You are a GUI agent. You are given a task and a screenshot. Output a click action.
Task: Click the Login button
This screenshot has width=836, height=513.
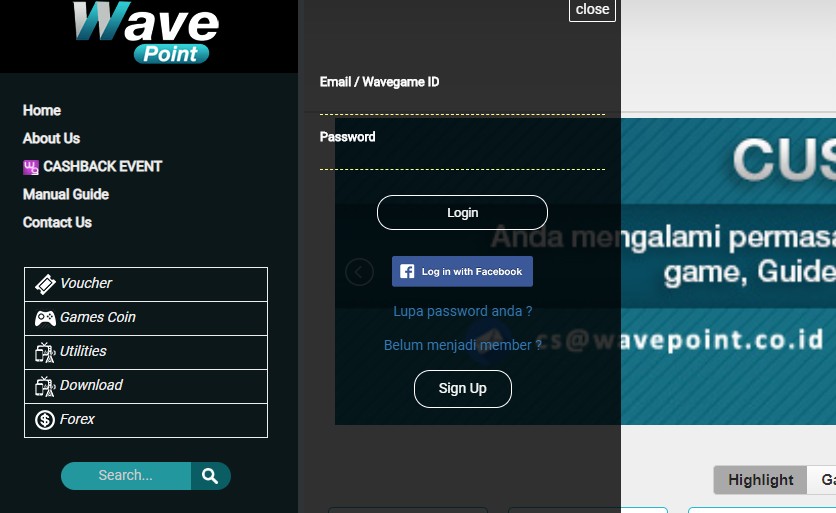click(462, 213)
